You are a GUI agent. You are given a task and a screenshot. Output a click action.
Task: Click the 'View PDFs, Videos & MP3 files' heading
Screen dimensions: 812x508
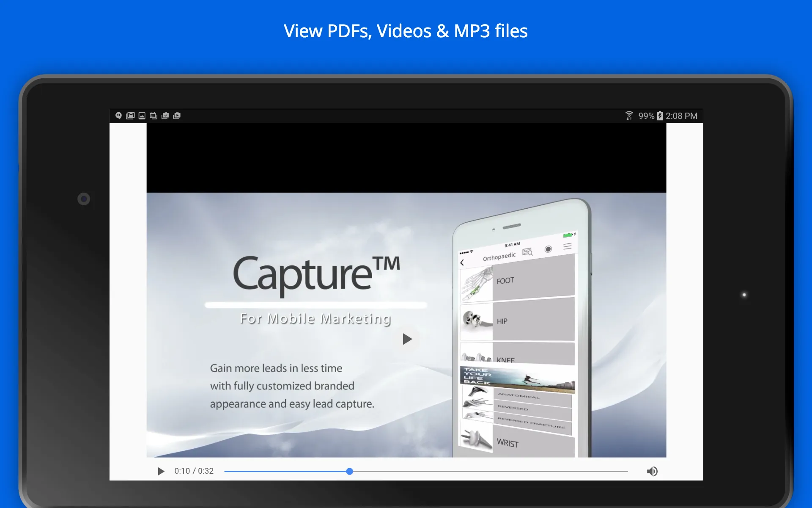406,31
